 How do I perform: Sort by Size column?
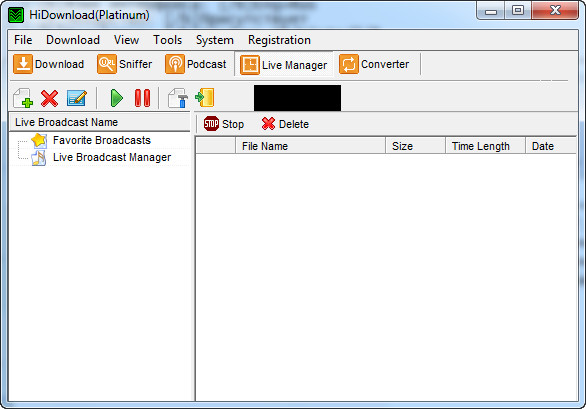(x=415, y=146)
